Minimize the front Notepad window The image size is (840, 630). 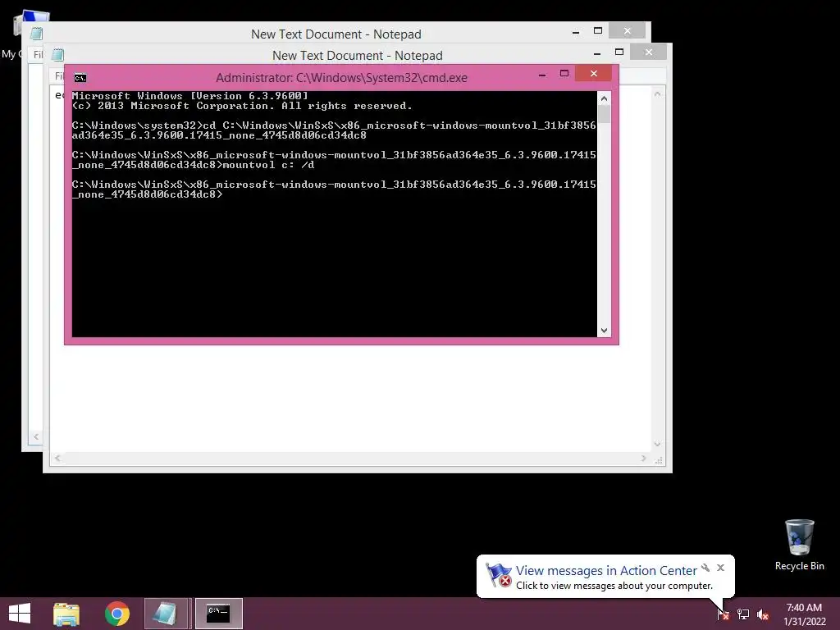coord(597,52)
